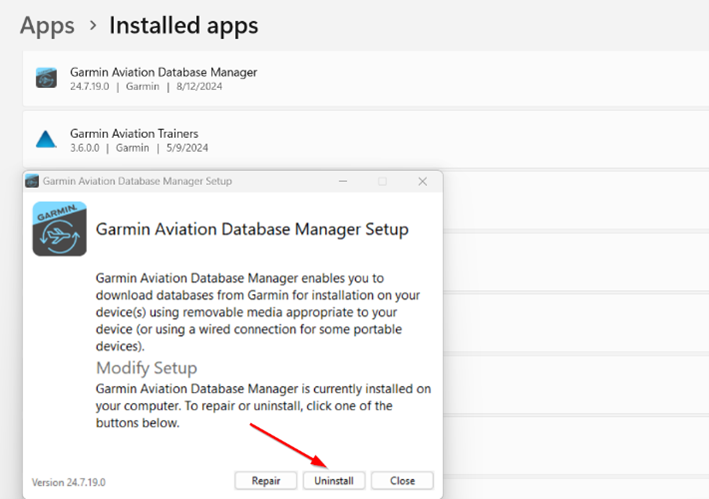Click version 24.7.19.0 in installed apps list
Screen dimensions: 709x499
click(x=90, y=86)
